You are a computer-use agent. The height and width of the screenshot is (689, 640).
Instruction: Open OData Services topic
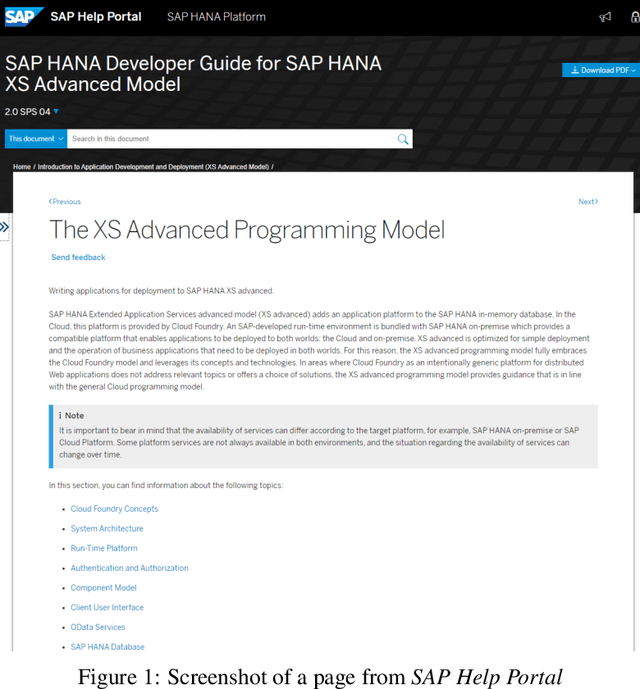tap(98, 627)
